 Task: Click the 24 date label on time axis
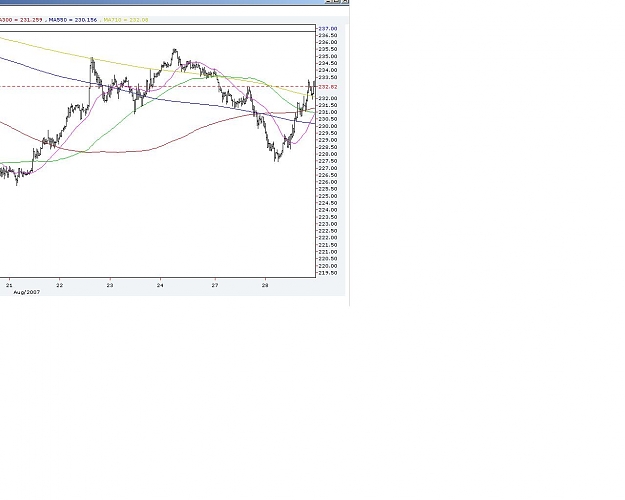tap(160, 285)
